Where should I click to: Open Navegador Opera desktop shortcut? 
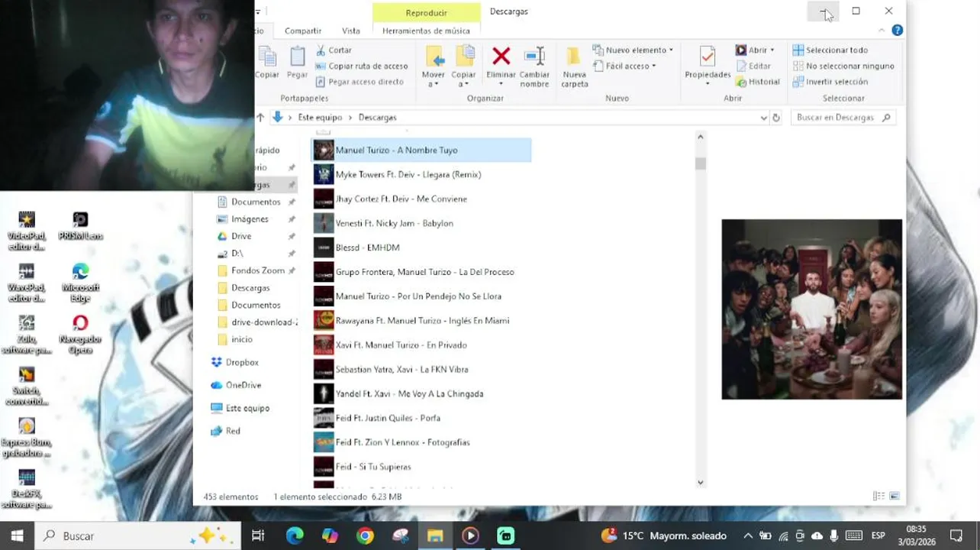pos(80,334)
